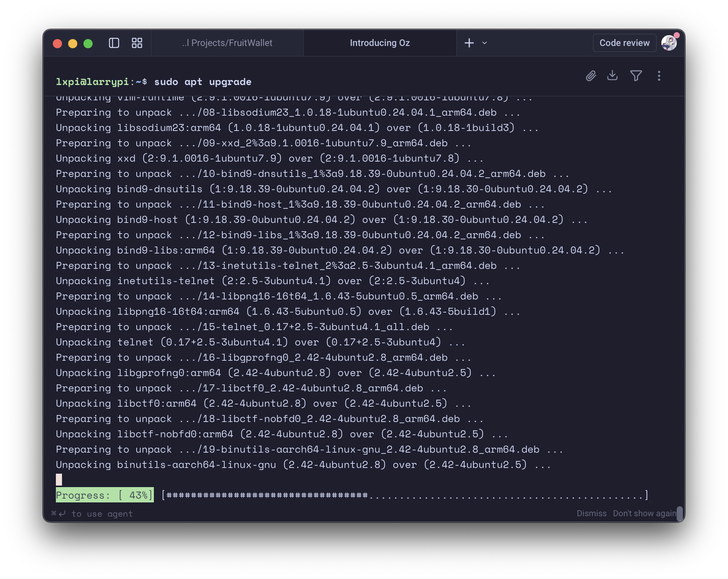Open the grid layout panel icon
728x579 pixels.
coord(137,43)
